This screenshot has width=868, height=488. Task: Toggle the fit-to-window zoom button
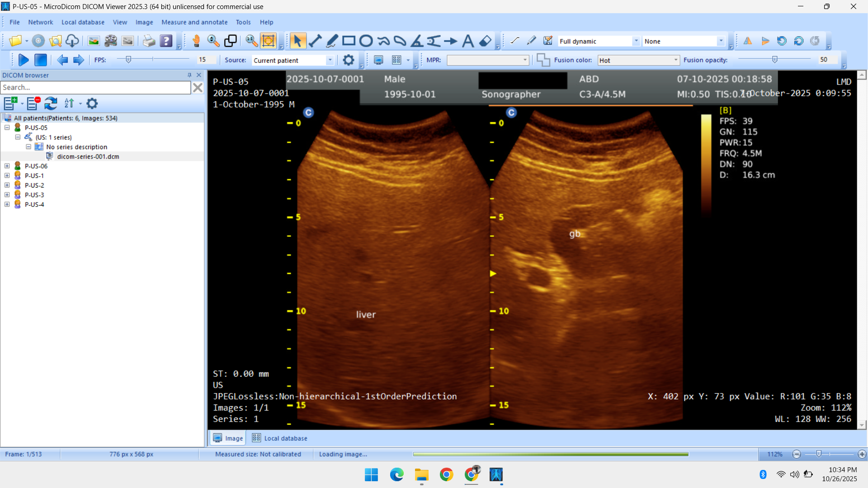(x=269, y=41)
